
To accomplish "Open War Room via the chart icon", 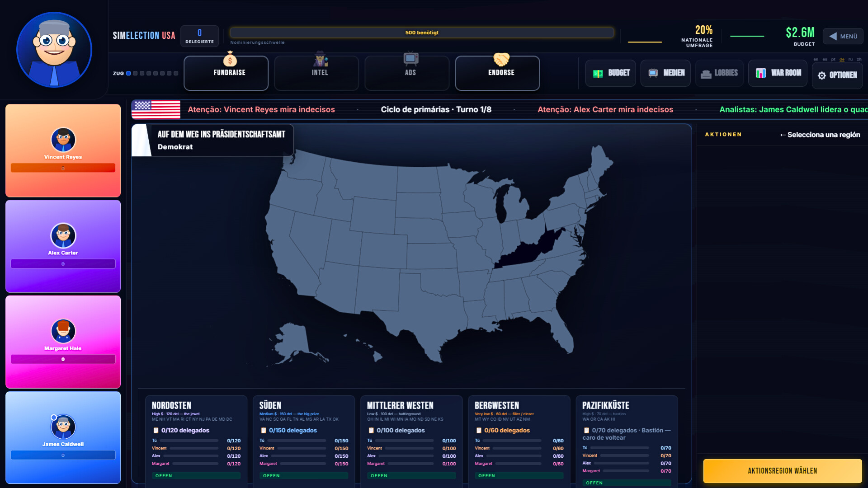I will [x=761, y=73].
